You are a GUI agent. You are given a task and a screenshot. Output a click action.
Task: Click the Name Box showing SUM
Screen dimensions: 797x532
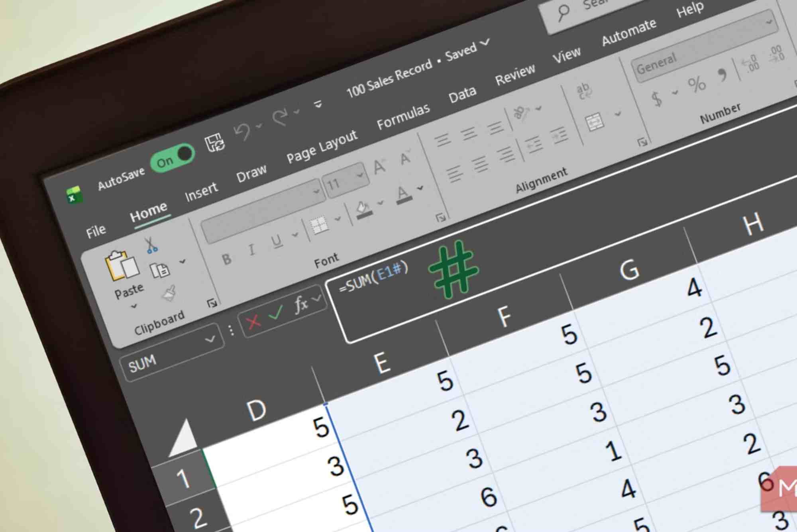[x=172, y=353]
